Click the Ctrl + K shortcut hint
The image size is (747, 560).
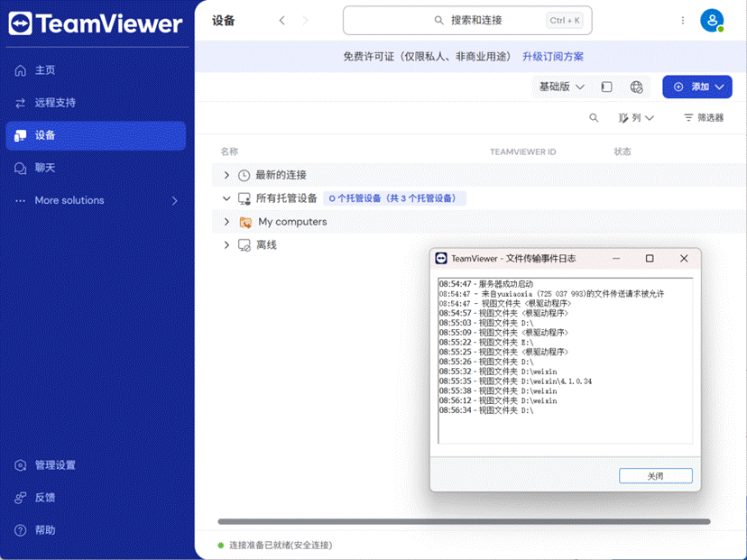pyautogui.click(x=565, y=21)
